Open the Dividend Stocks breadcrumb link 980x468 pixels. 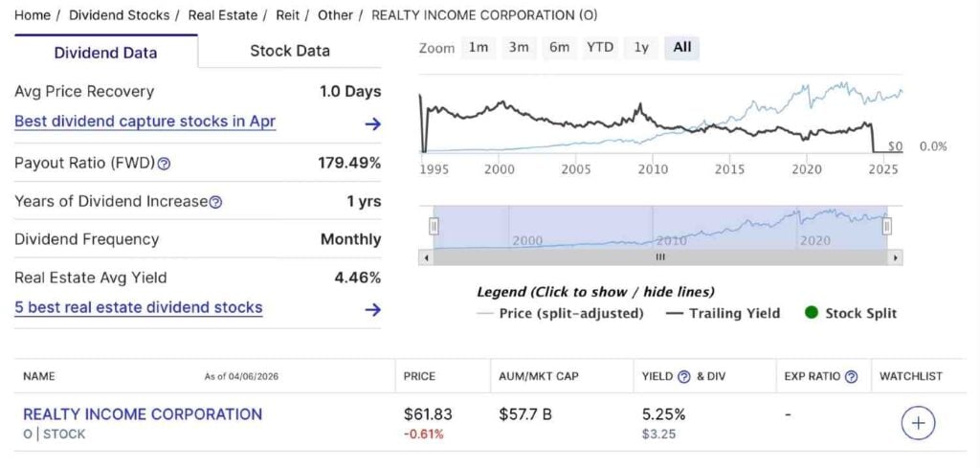click(x=119, y=15)
